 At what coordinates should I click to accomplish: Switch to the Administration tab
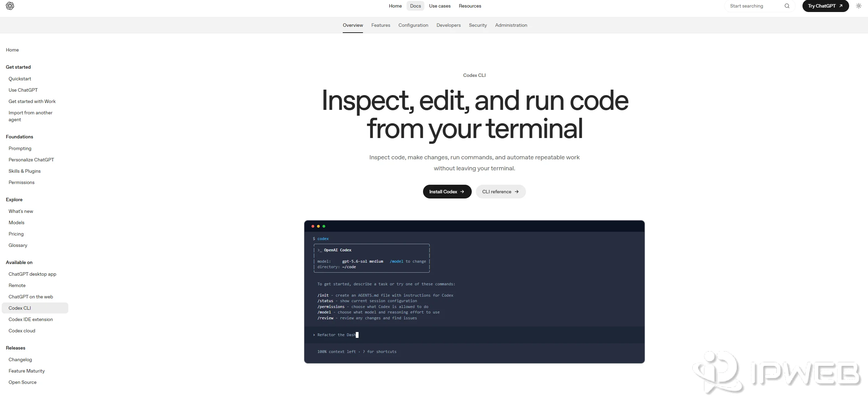pos(511,25)
